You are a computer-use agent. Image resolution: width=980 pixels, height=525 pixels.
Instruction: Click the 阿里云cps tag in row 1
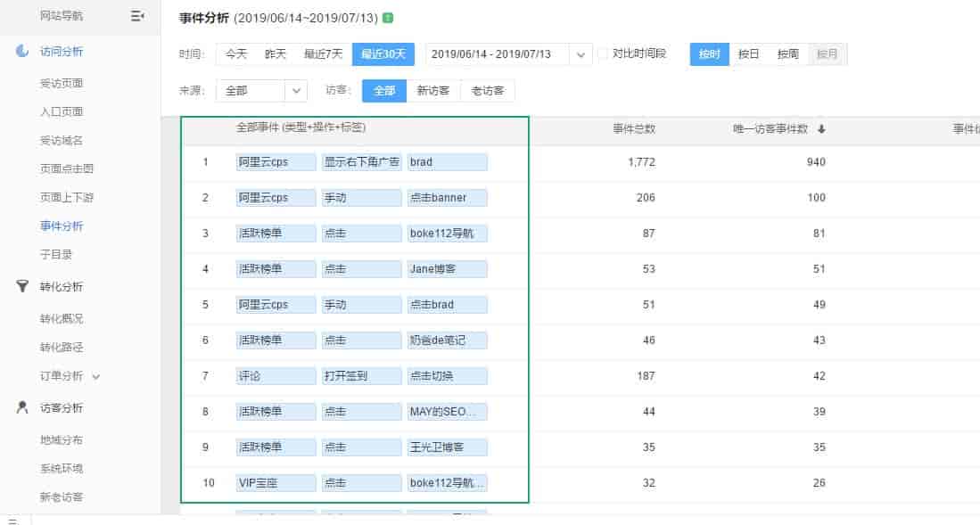[x=276, y=162]
